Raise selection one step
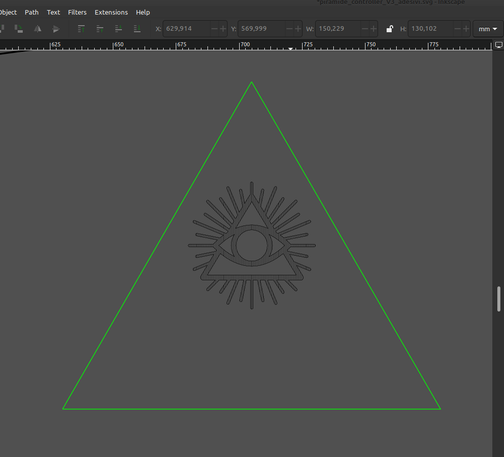Image resolution: width=504 pixels, height=457 pixels. pos(100,29)
